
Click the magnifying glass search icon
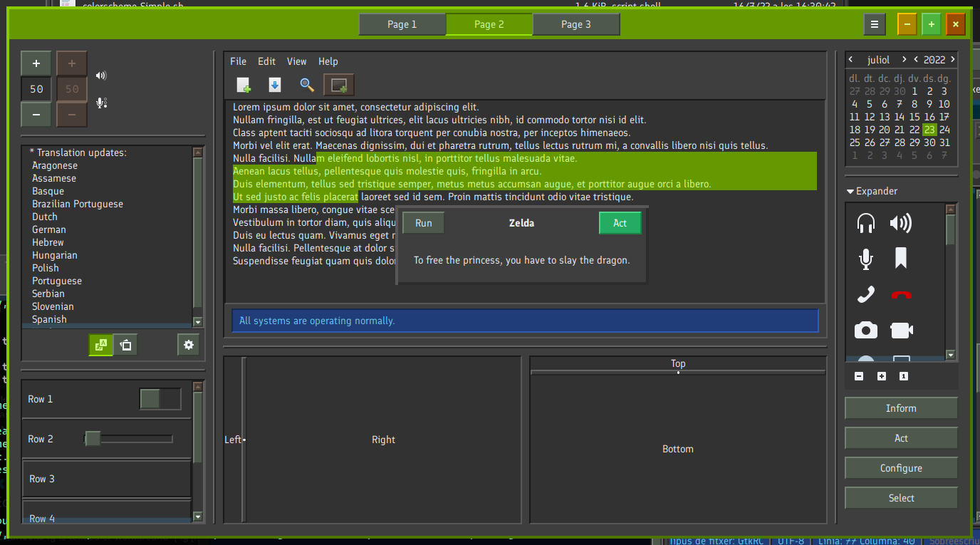307,85
